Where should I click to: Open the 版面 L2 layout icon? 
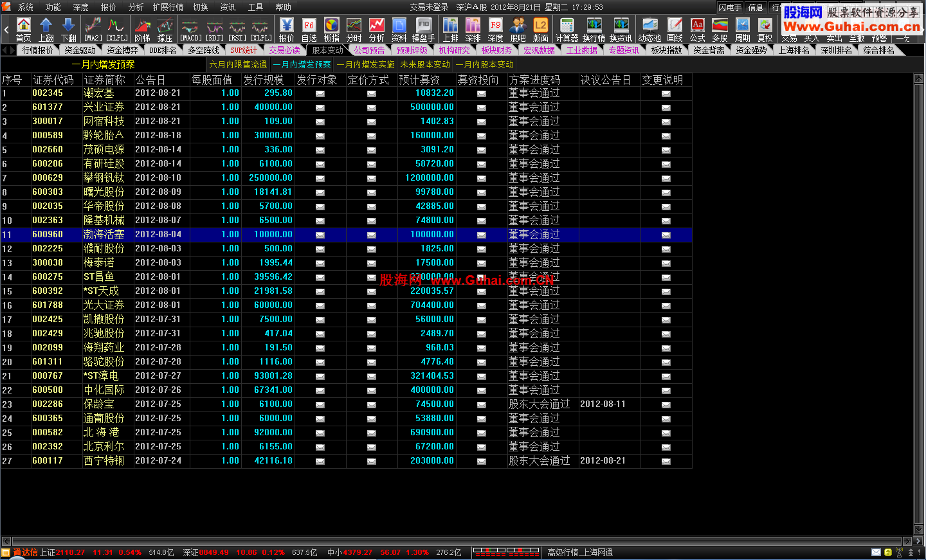(541, 30)
